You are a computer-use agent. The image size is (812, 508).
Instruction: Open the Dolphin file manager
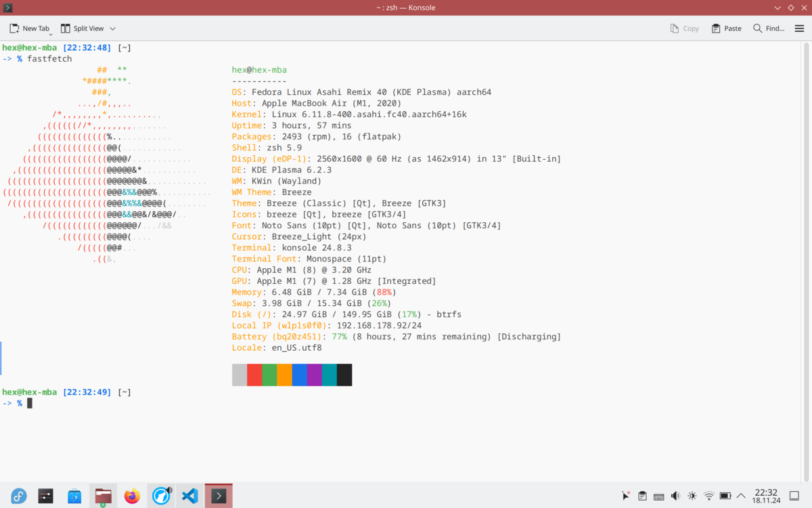coord(103,496)
